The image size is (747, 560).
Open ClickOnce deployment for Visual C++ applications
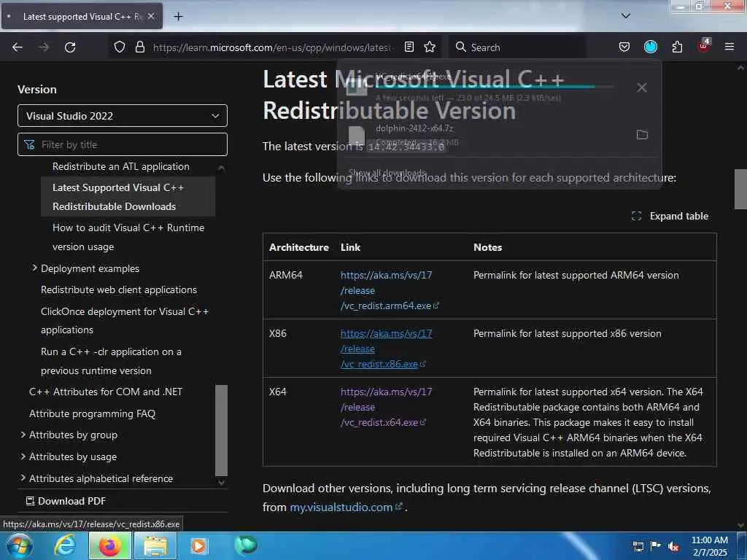[x=125, y=321]
